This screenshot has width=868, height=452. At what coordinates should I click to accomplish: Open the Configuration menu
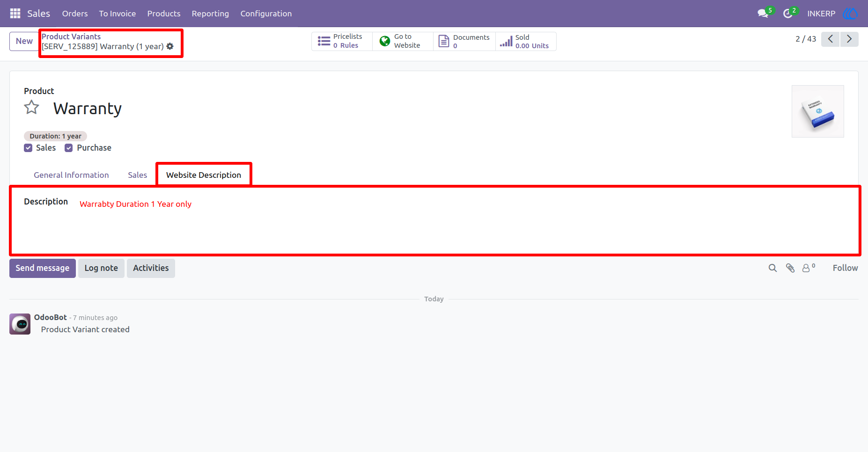click(266, 14)
